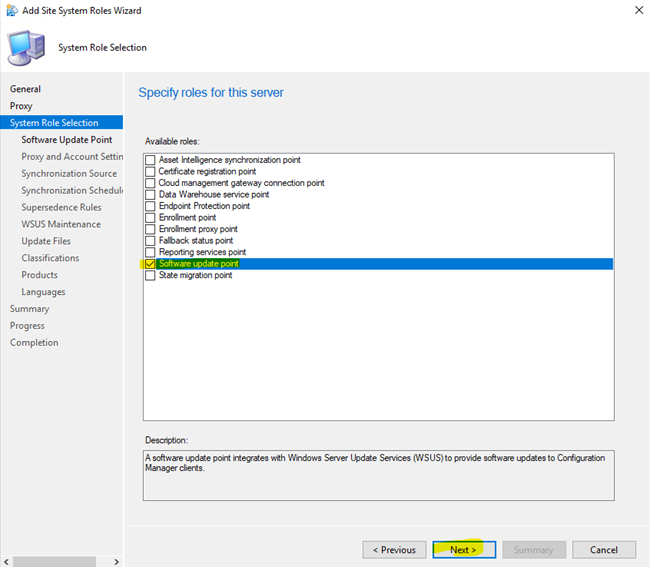Check Asset Intelligence synchronization point
This screenshot has height=567, width=650.
(150, 160)
